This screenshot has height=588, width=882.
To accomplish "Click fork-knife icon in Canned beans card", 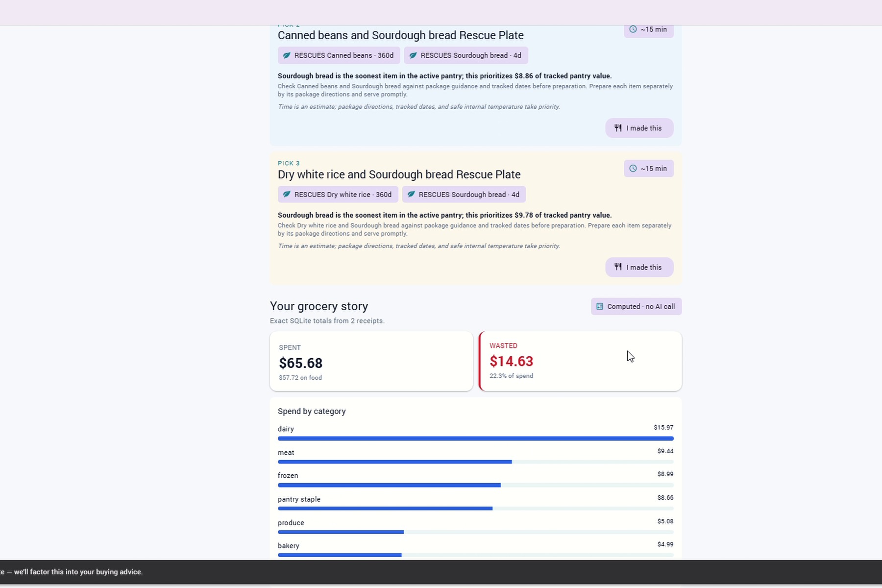I will (618, 128).
